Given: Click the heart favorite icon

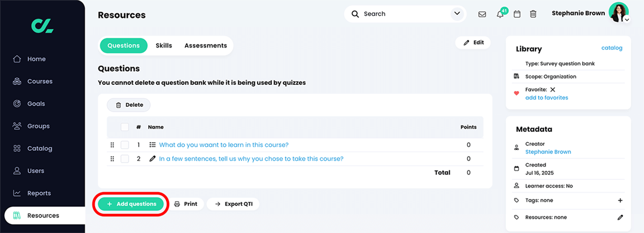Looking at the screenshot, I should pos(517,93).
